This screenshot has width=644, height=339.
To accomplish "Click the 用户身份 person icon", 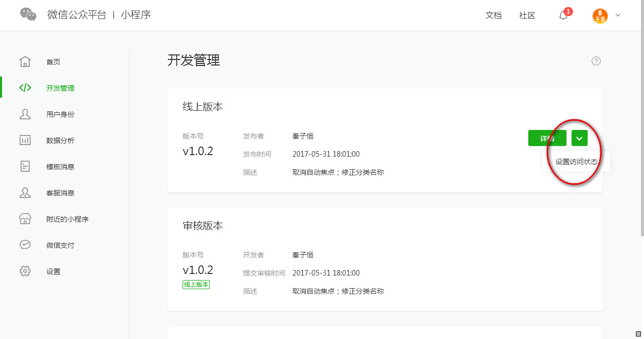I will [25, 114].
